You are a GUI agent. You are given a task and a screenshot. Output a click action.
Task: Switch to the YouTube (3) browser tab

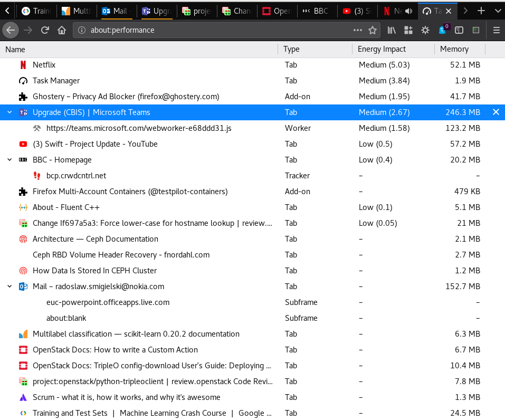click(x=357, y=11)
